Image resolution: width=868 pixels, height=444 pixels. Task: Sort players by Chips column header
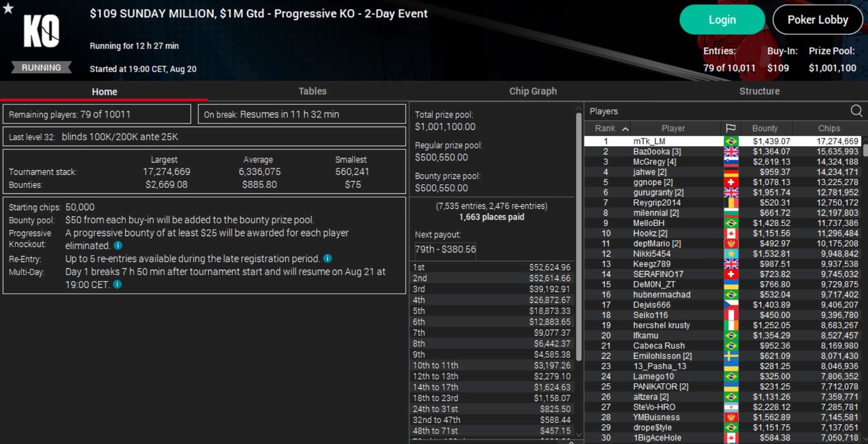pyautogui.click(x=829, y=128)
